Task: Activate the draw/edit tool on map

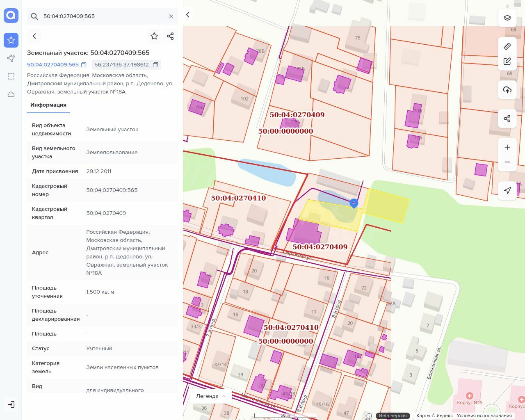Action: pos(507,62)
